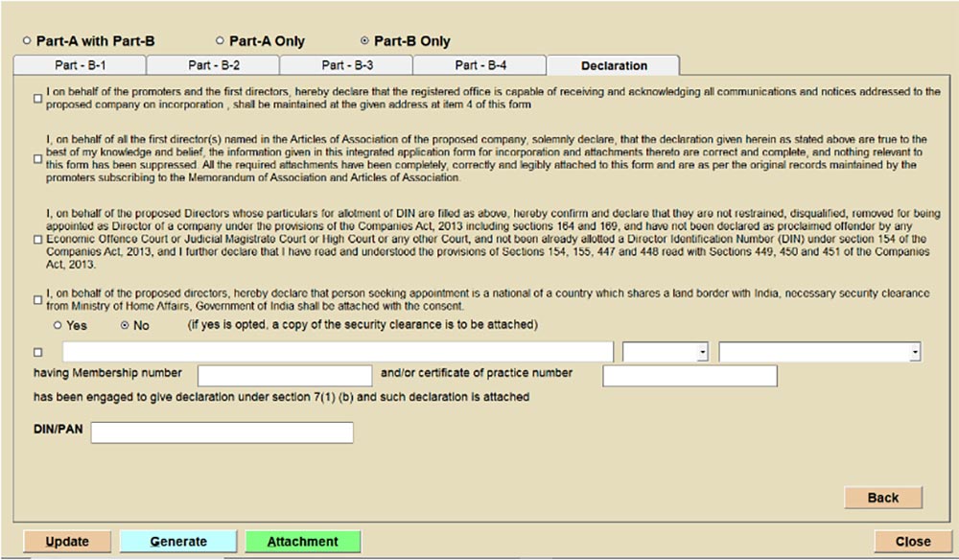
Task: Choose the Part-A Only radio button
Action: (x=220, y=41)
